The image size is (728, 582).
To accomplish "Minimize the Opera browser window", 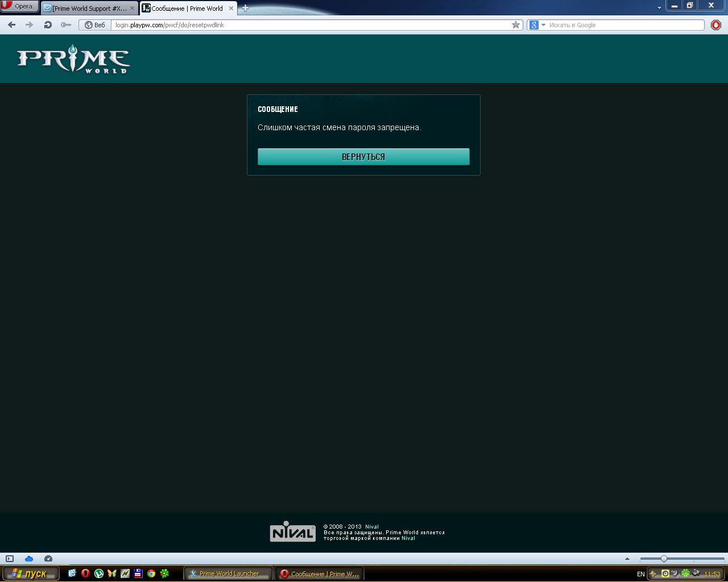I will pos(675,6).
